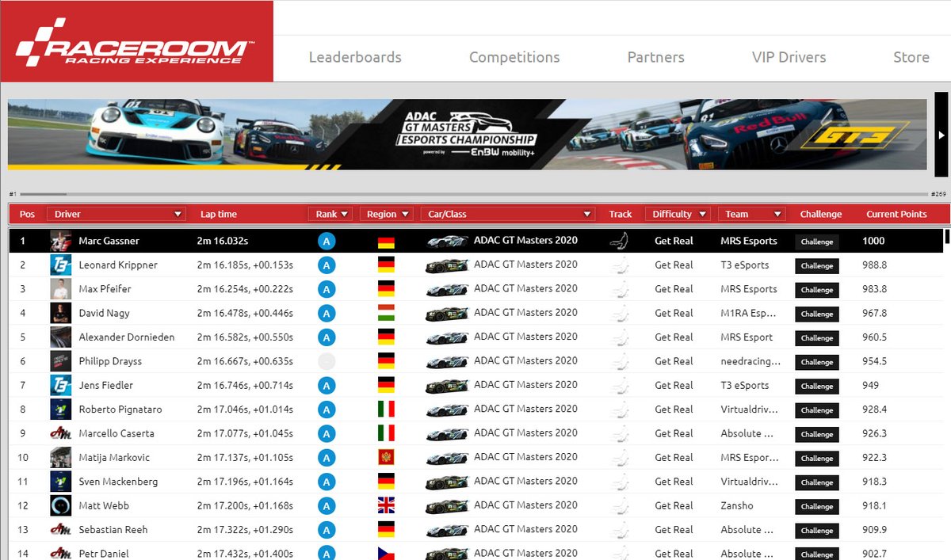Click Marc Gassner's A rank badge
Viewport: 951px width, 560px height.
pos(326,242)
